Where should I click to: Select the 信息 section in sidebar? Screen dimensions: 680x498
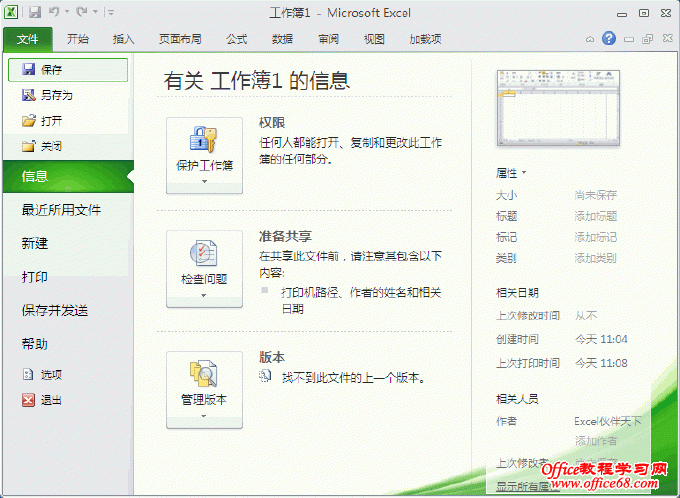[x=68, y=177]
